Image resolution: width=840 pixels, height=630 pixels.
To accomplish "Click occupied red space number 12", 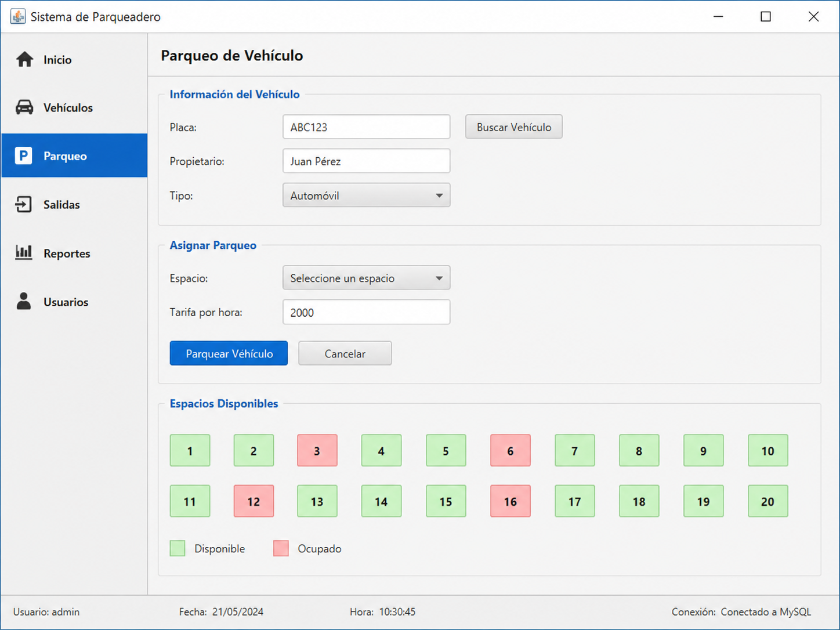I will [254, 501].
